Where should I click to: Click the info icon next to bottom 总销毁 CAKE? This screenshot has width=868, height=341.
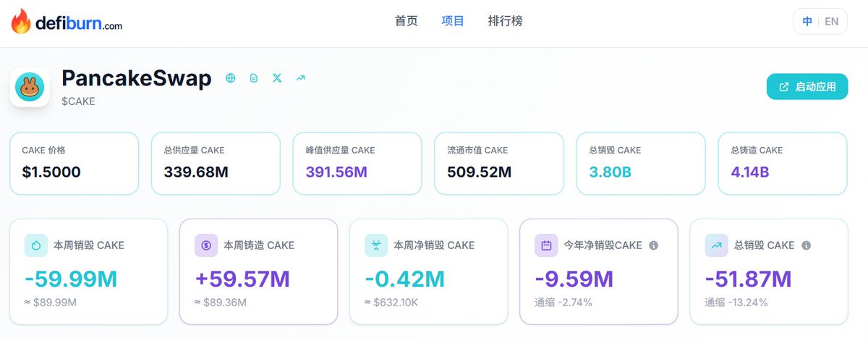click(x=807, y=245)
